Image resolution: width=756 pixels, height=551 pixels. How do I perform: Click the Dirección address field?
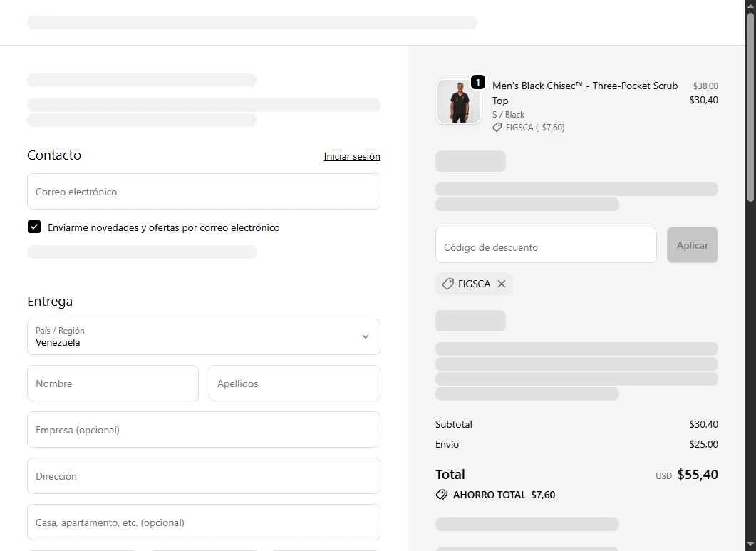point(204,476)
